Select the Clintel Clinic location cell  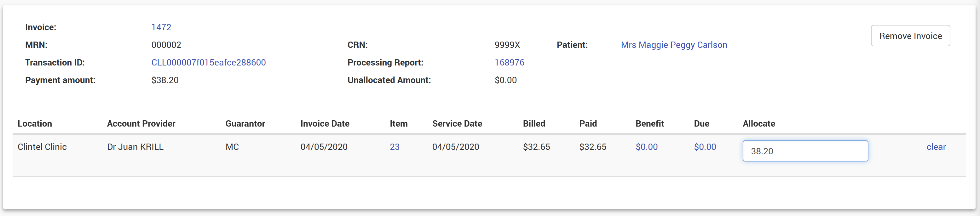coord(42,147)
